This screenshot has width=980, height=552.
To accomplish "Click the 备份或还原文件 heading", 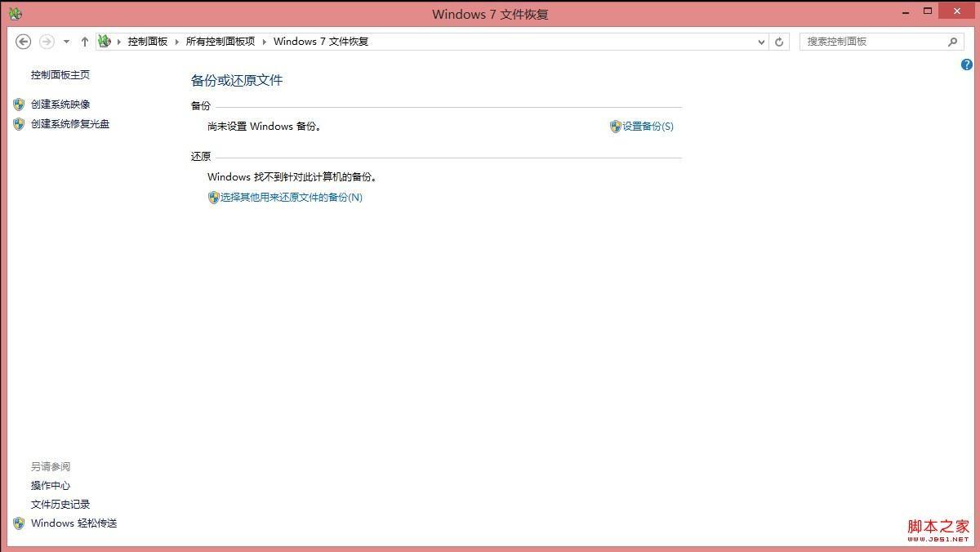I will point(237,80).
